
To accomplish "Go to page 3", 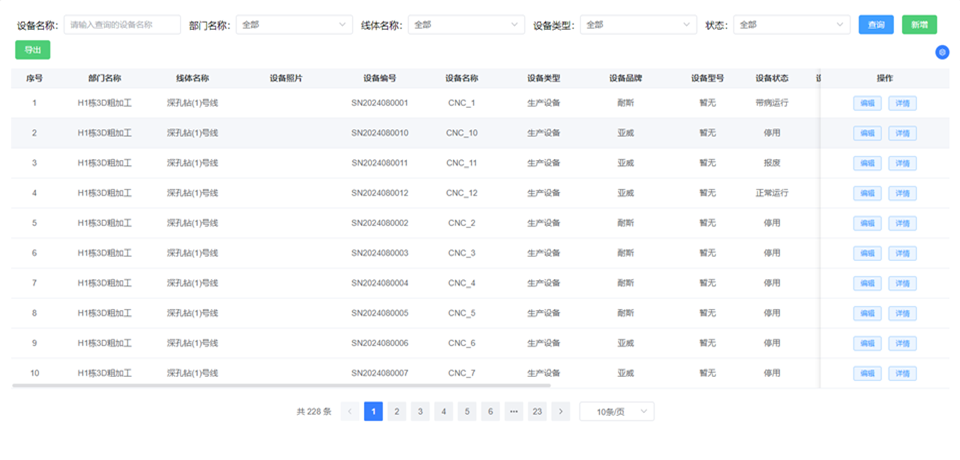I will [420, 412].
